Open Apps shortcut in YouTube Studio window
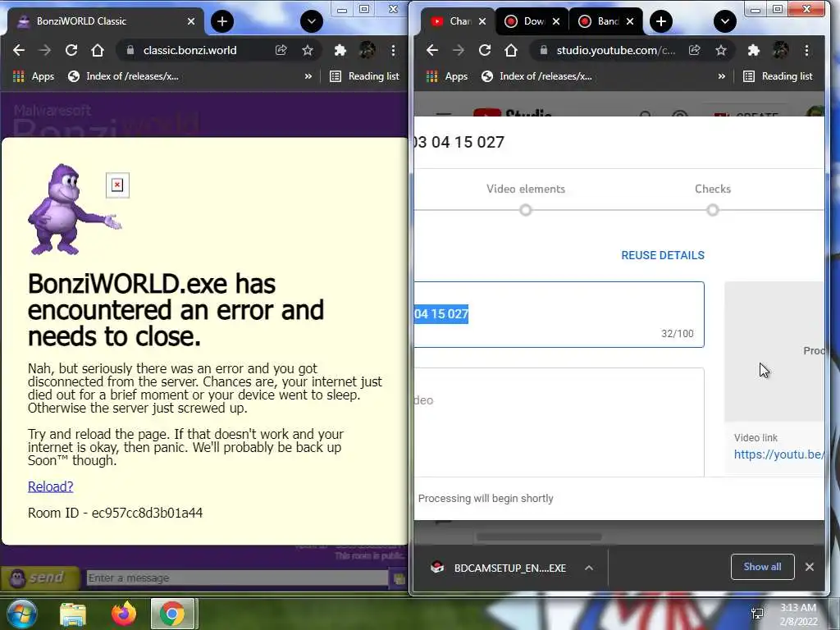 pyautogui.click(x=447, y=76)
